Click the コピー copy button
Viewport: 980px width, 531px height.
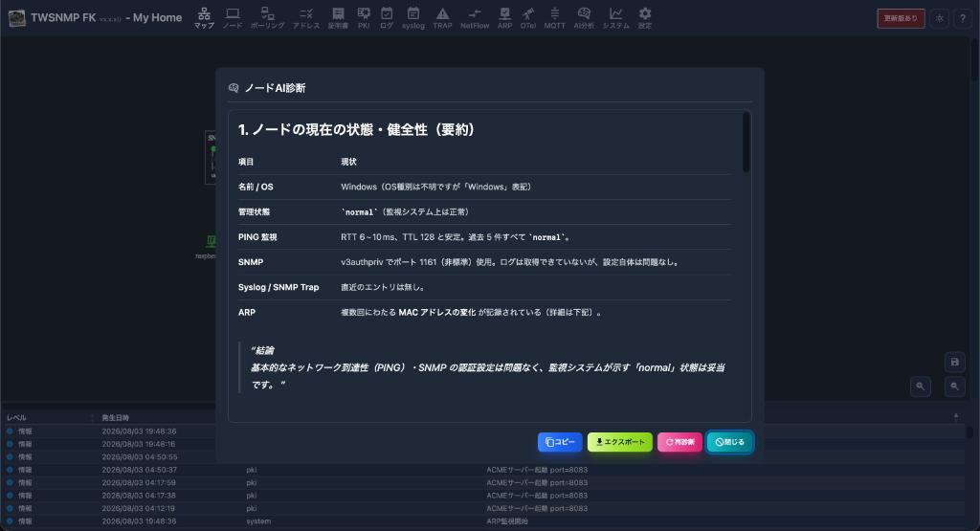point(560,442)
